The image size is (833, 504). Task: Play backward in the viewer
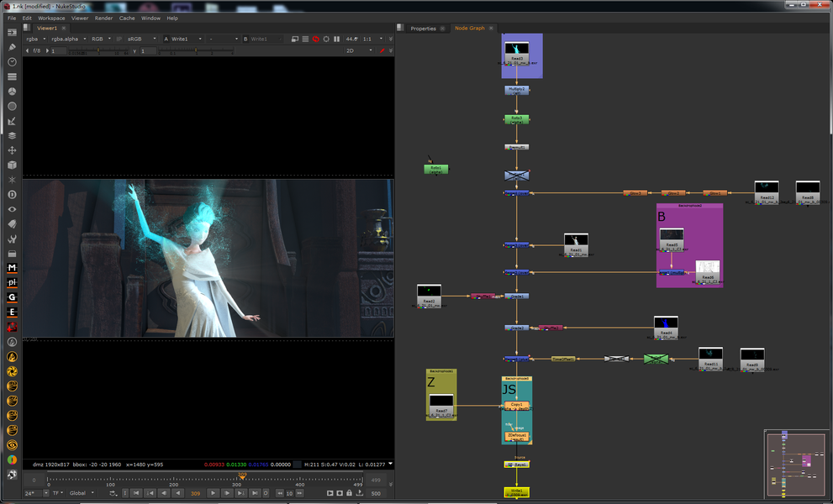pos(177,493)
